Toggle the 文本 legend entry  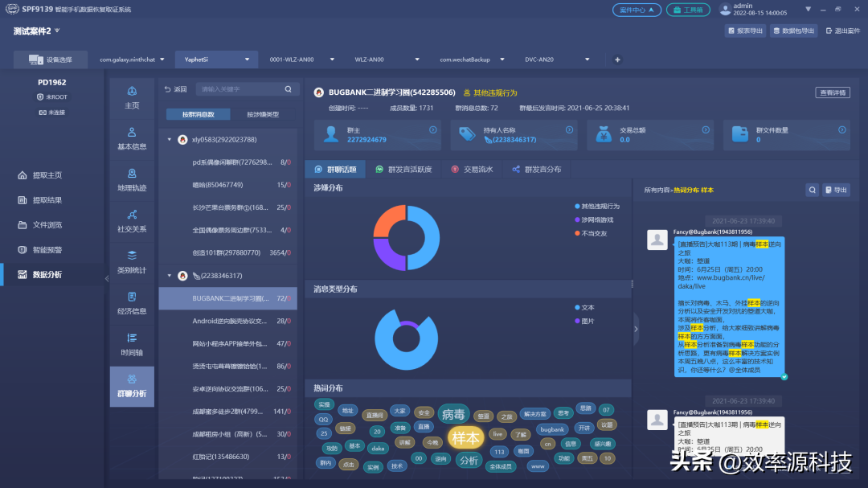[x=584, y=307]
